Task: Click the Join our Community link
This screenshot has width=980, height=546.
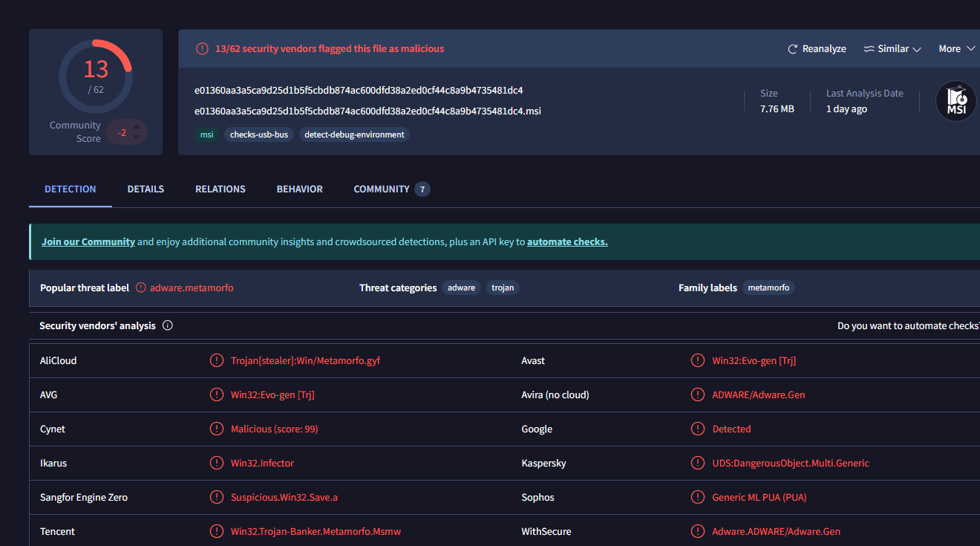Action: (x=88, y=242)
